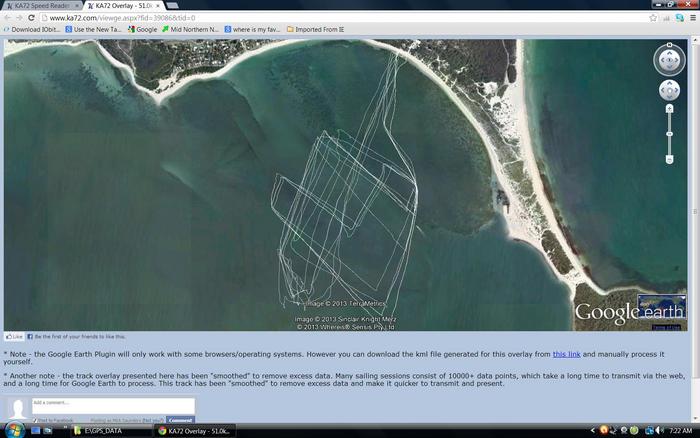Tilt the view down with the look joystick's bottom arrow
The image size is (700, 438).
(x=669, y=67)
